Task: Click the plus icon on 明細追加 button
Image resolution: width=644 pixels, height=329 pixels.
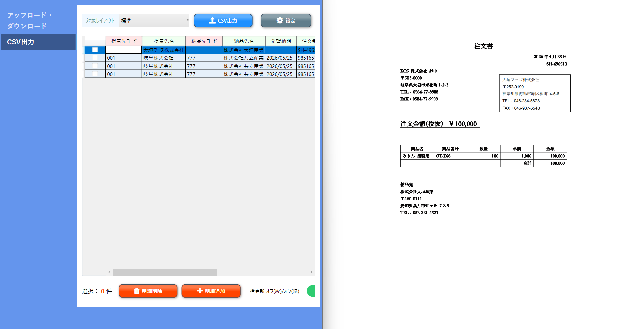Action: coord(200,291)
